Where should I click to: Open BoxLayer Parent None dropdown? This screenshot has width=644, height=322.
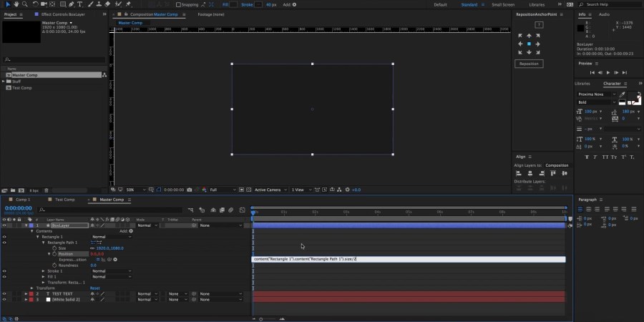click(x=221, y=225)
